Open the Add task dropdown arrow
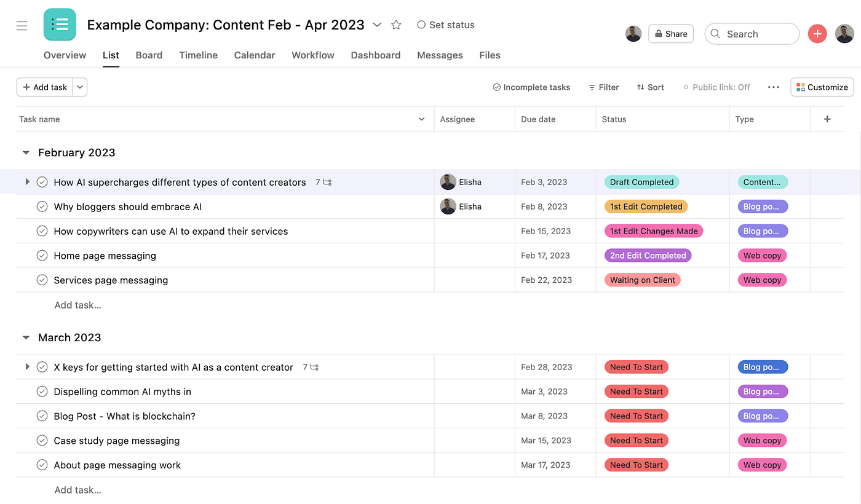Screen dimensions: 861x504 tap(79, 87)
